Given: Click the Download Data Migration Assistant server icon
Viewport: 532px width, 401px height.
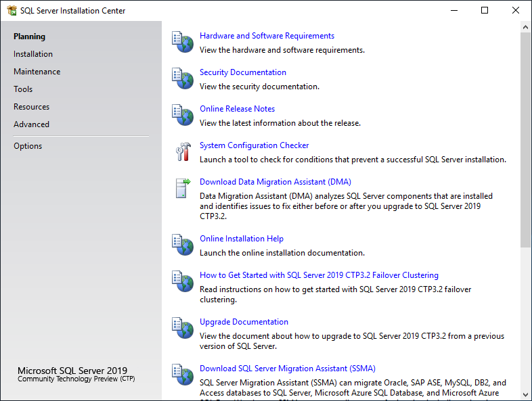Looking at the screenshot, I should [x=183, y=188].
